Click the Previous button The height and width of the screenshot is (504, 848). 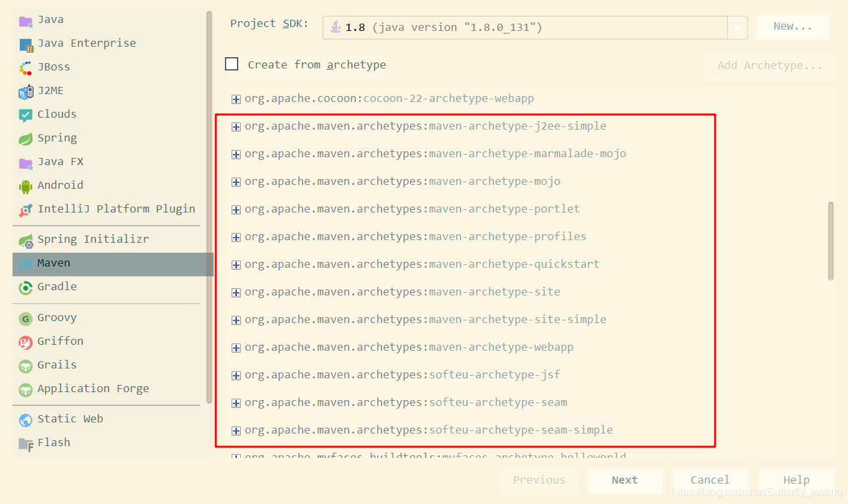[x=539, y=480]
